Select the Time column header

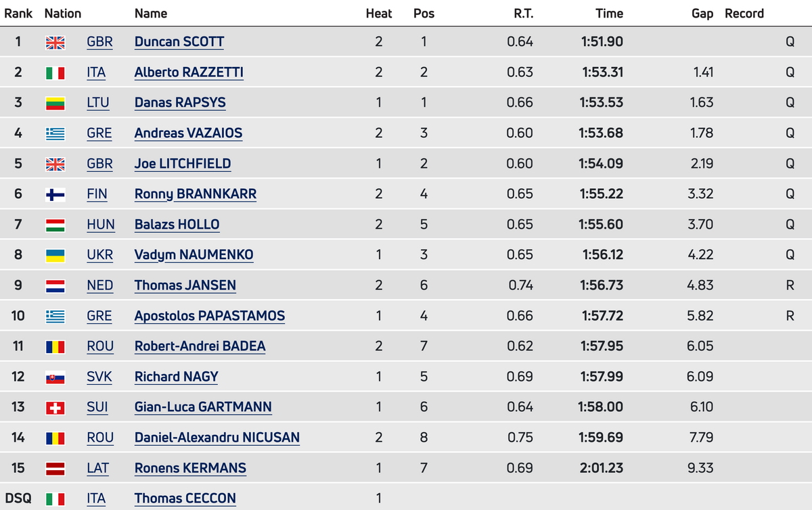pos(609,14)
